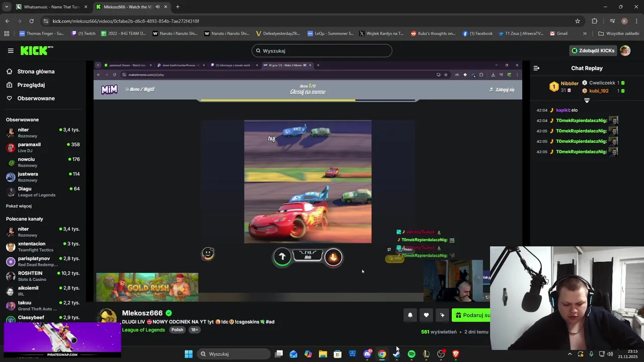Open the Facebook bookmark

point(478,34)
